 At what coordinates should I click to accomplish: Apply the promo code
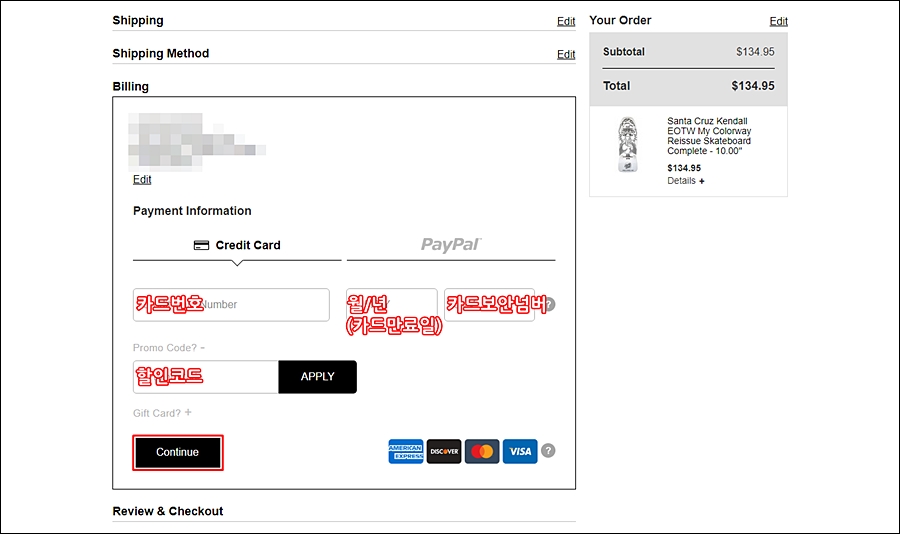pyautogui.click(x=317, y=377)
